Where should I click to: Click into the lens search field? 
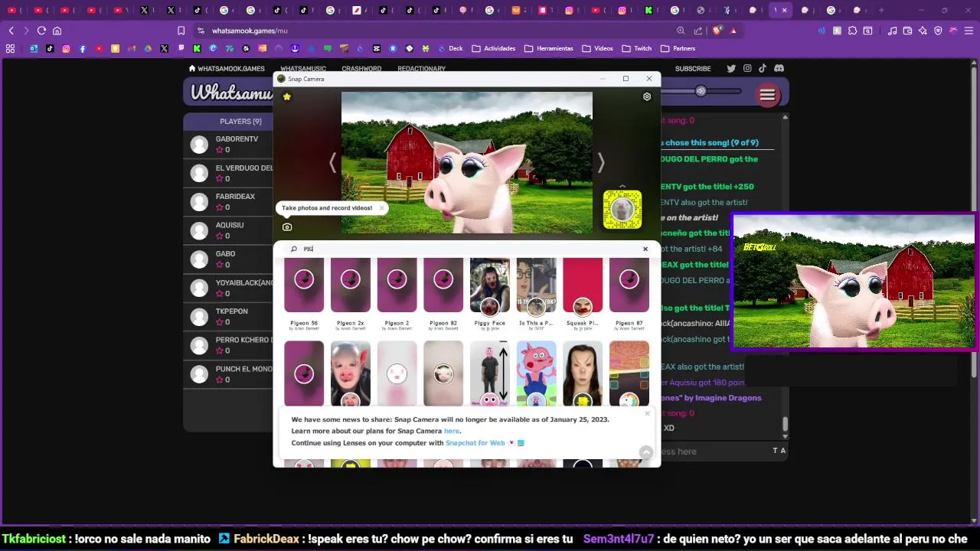point(467,249)
